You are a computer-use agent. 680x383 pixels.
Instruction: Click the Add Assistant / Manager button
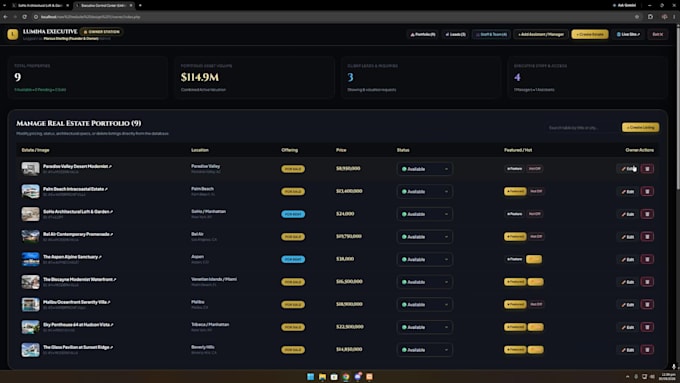point(541,34)
